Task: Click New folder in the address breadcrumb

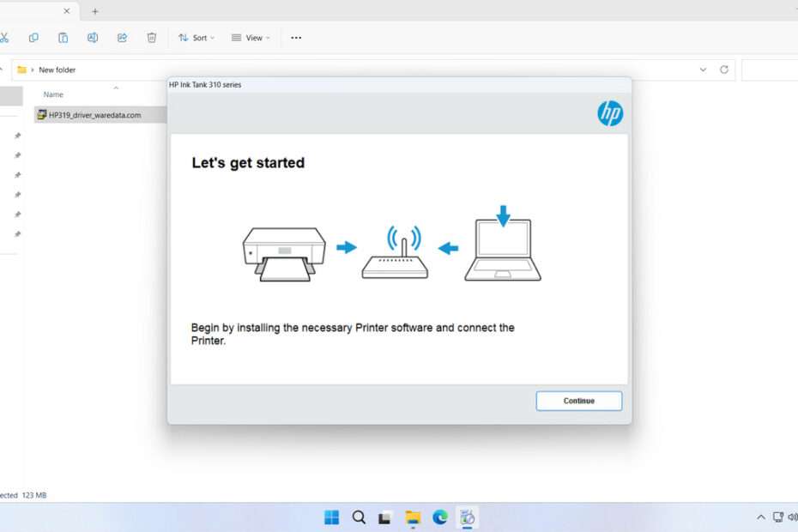Action: 57,70
